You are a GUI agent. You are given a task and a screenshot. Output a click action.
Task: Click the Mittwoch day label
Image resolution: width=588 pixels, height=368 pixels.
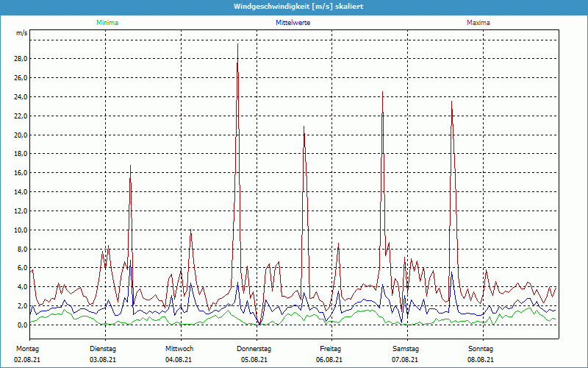coord(179,349)
